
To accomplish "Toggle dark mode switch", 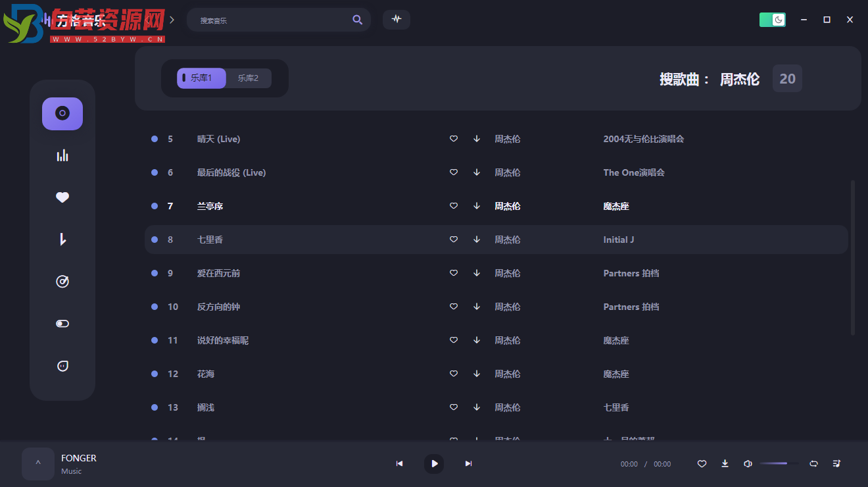I will 773,20.
